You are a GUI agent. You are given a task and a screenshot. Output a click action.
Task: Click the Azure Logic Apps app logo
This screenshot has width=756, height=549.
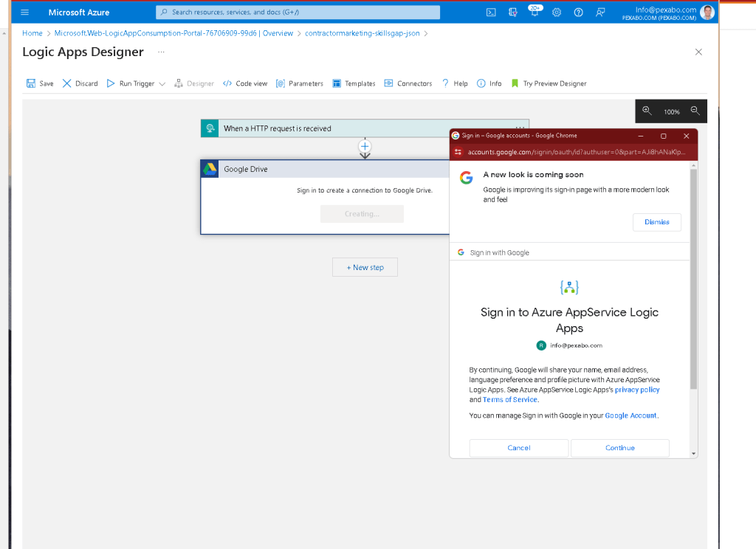pos(569,288)
